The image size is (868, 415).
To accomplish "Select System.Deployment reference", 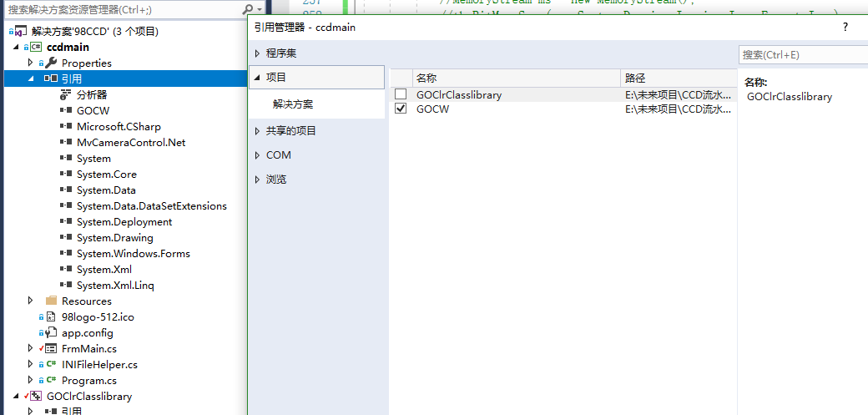I will coord(124,221).
